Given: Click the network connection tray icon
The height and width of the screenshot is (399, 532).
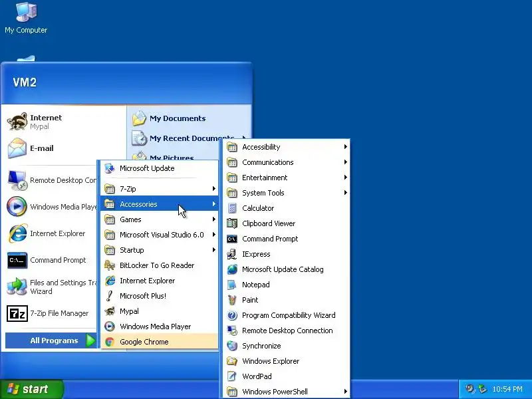Looking at the screenshot, I should (481, 389).
